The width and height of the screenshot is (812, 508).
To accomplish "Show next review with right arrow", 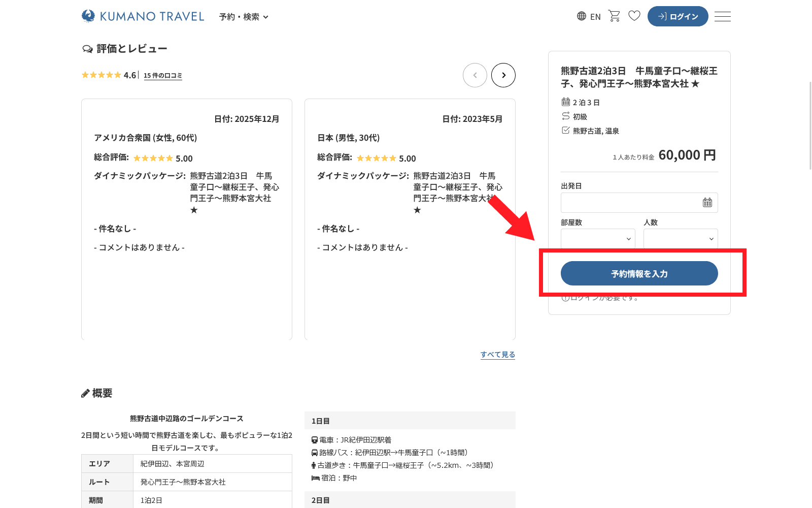I will [503, 75].
